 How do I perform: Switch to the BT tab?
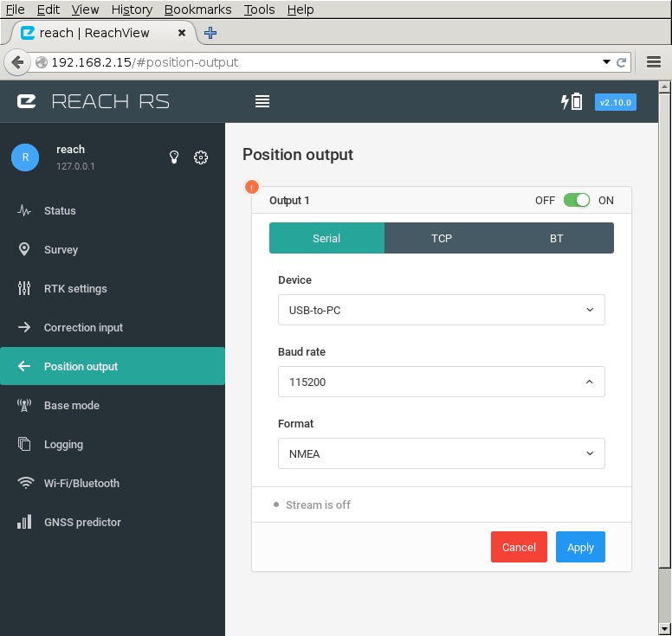pos(556,238)
